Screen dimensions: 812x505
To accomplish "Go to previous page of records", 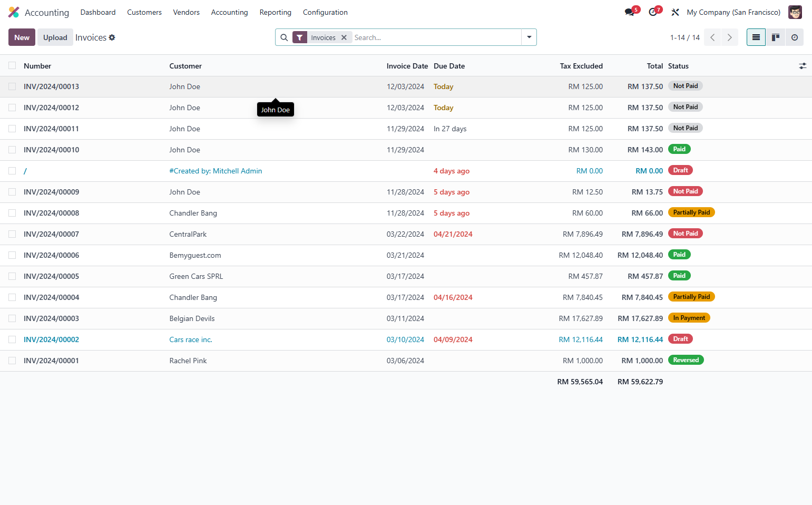I will tap(712, 37).
